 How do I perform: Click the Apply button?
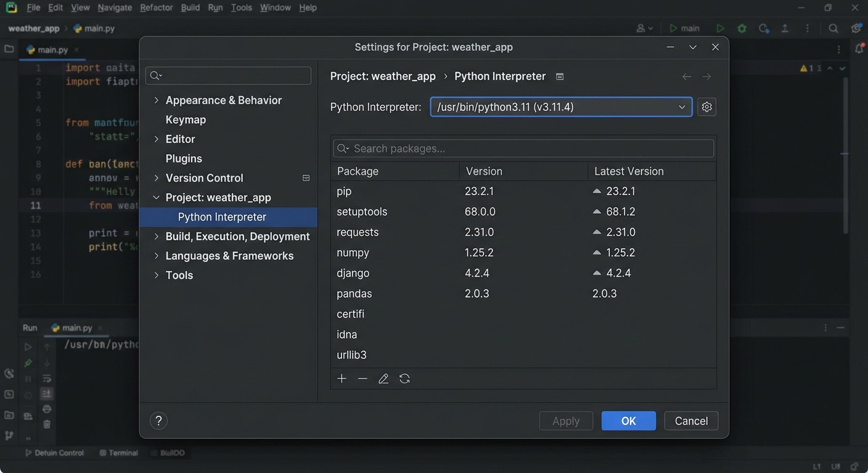point(566,421)
